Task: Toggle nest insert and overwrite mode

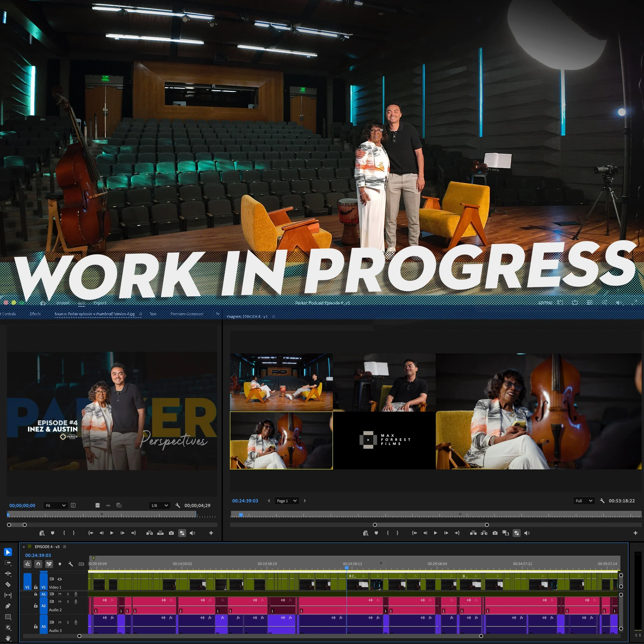Action: click(28, 564)
